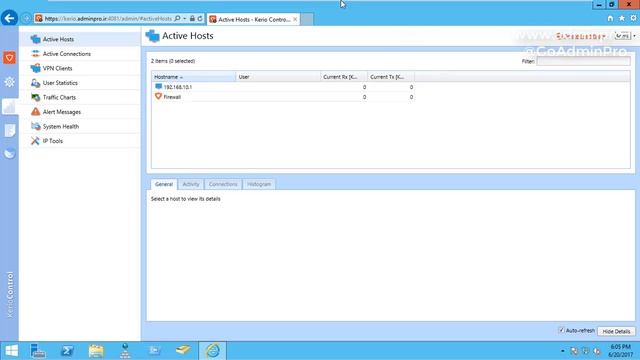Click the IP Tools wrench icon
640x360 pixels.
coord(36,141)
